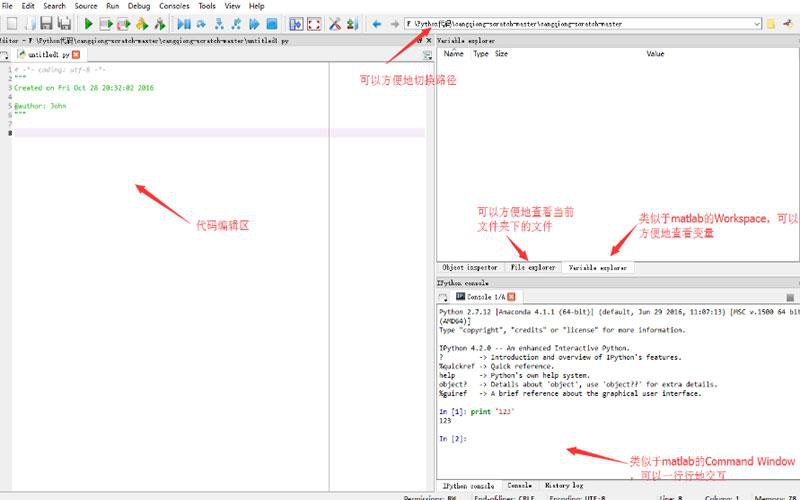This screenshot has width=800, height=500.
Task: Stop debugging with the blue square icon
Action: click(270, 23)
